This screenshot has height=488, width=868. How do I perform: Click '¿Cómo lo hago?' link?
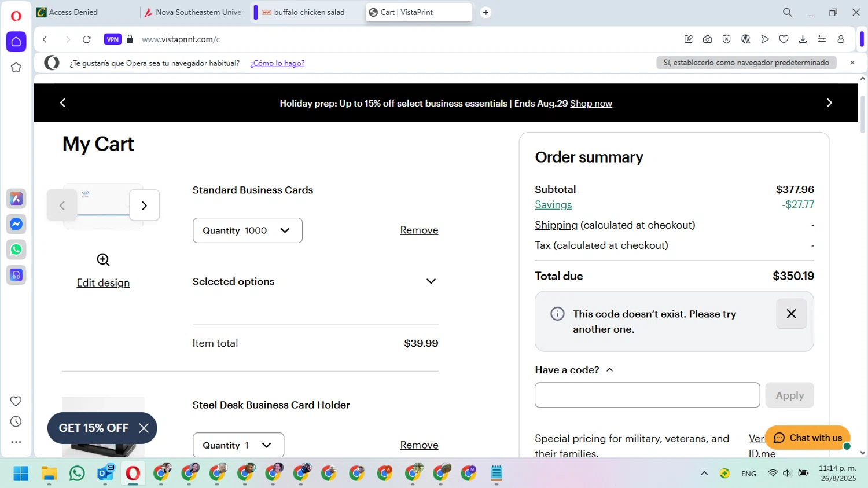pyautogui.click(x=277, y=63)
